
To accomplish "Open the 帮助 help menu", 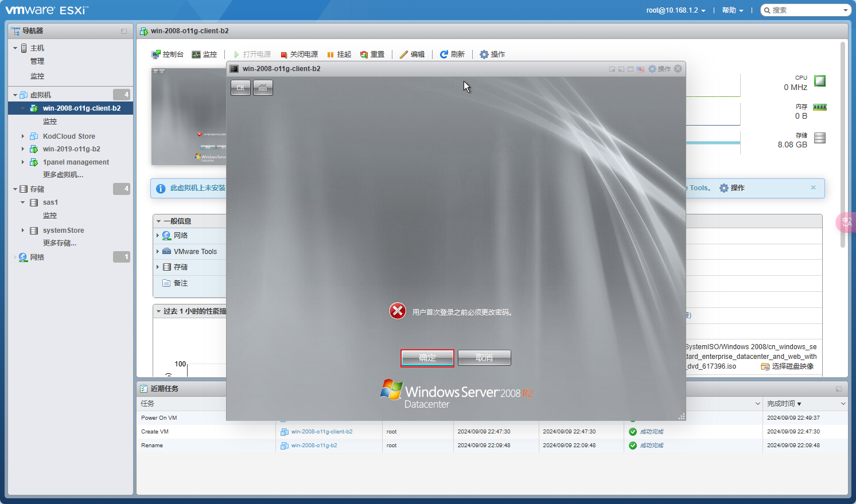I will (x=733, y=10).
